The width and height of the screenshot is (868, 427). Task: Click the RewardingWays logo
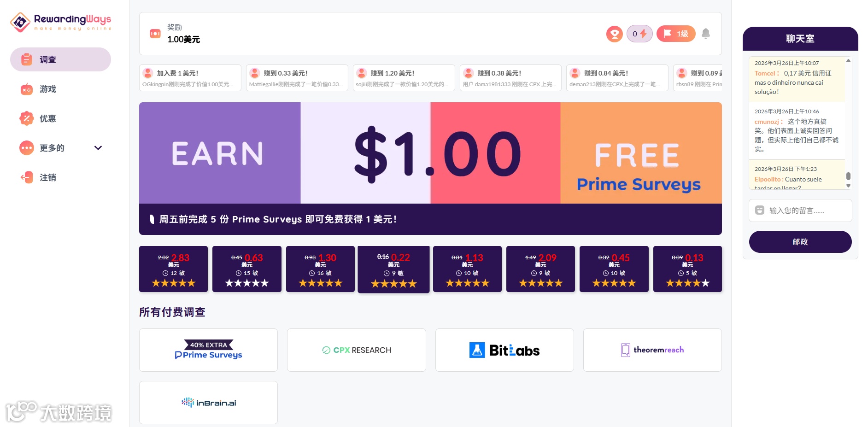(x=61, y=22)
